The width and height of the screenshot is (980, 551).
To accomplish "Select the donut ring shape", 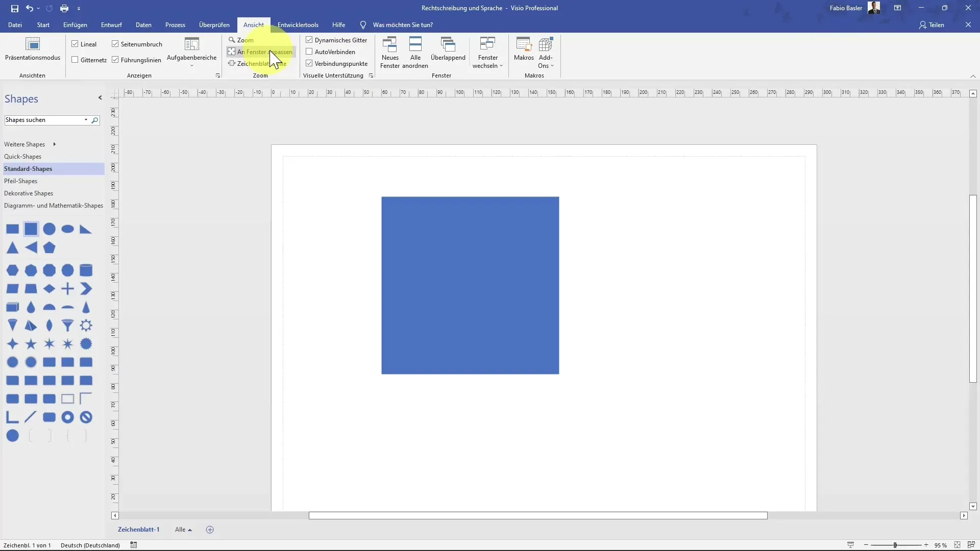I will tap(67, 417).
